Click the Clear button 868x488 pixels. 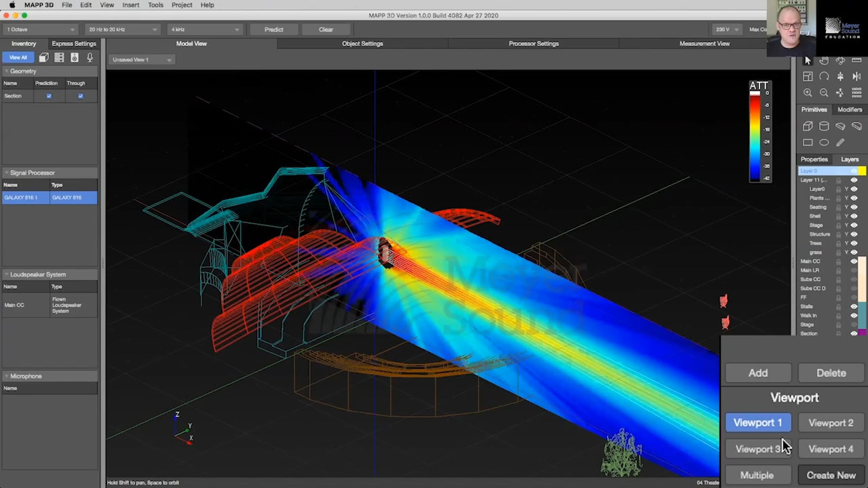pos(326,30)
